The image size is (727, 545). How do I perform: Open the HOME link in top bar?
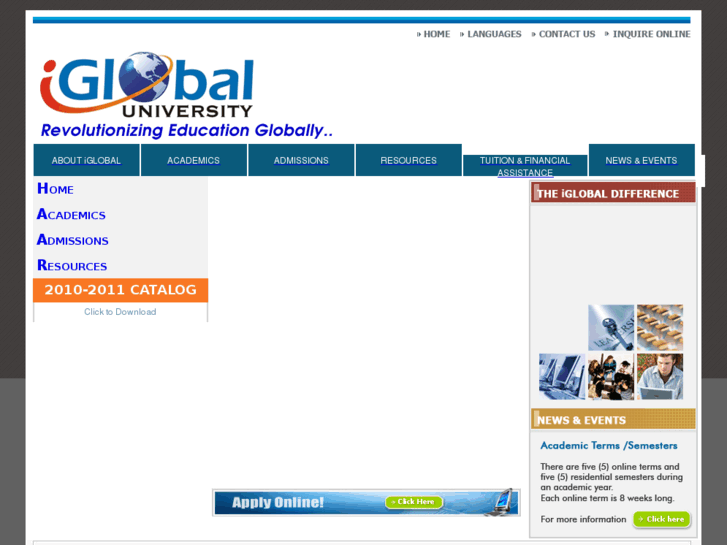click(x=437, y=34)
